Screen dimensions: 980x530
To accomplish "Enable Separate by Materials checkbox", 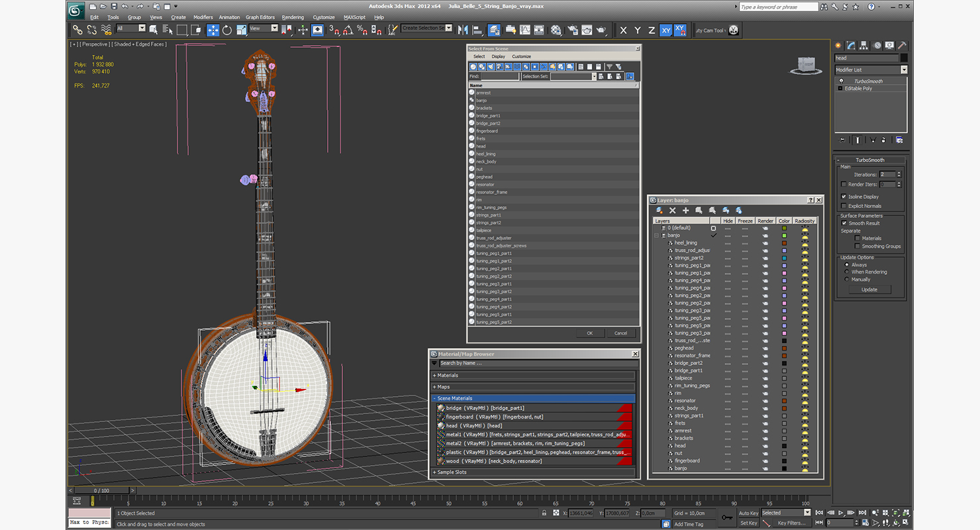I will (857, 238).
